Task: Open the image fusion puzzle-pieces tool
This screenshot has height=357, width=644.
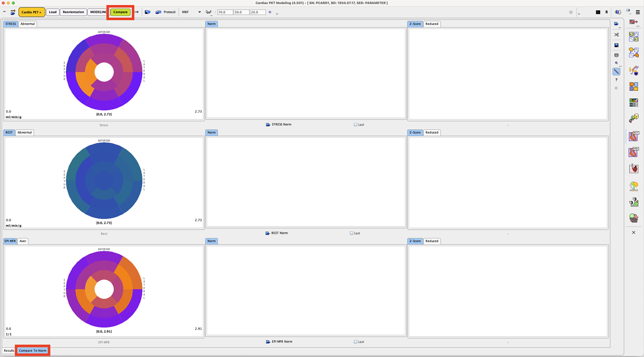Action: (634, 86)
